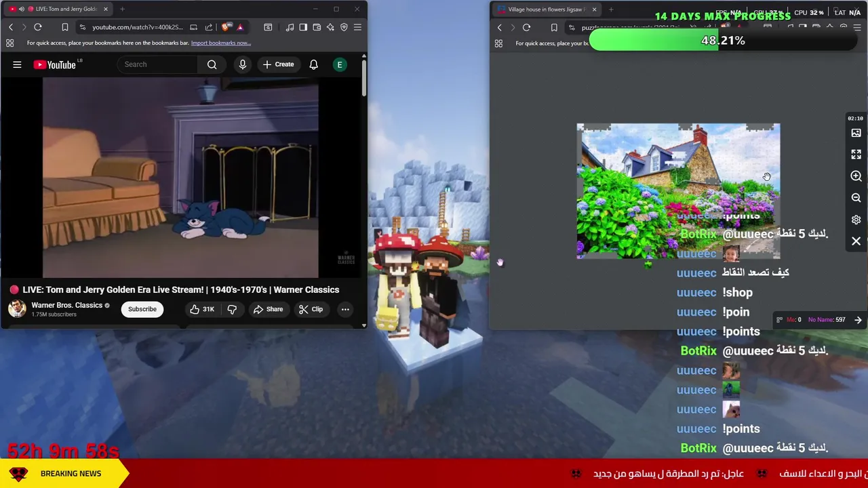Screen dimensions: 868x488
Task: Clip the live stream video
Action: point(311,309)
